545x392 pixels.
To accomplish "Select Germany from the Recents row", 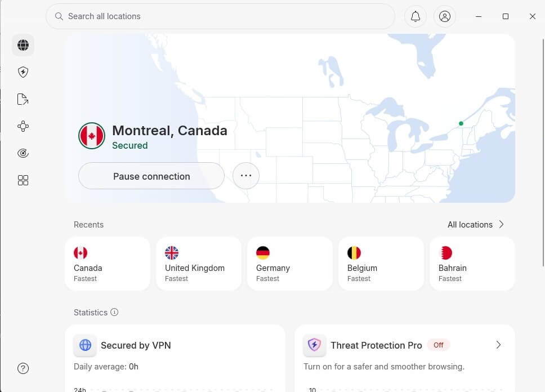I will 289,264.
